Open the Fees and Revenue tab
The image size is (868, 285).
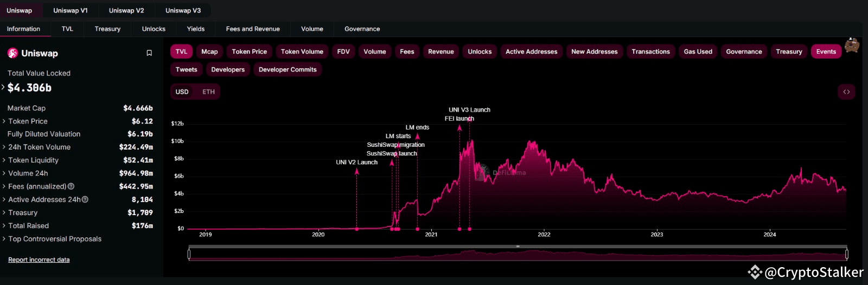point(253,29)
